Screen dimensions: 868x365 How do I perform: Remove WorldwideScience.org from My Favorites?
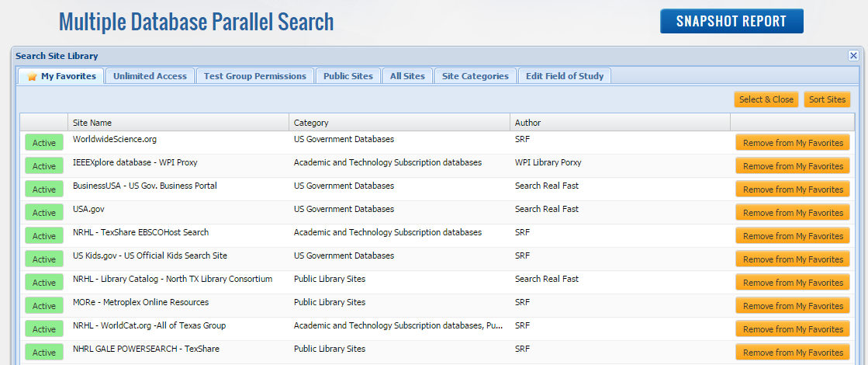pos(793,143)
